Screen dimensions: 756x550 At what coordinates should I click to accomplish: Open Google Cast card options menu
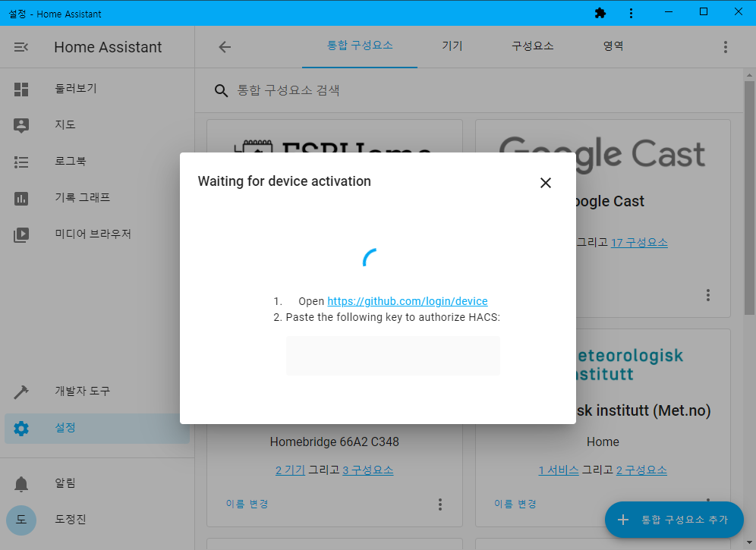click(x=707, y=295)
